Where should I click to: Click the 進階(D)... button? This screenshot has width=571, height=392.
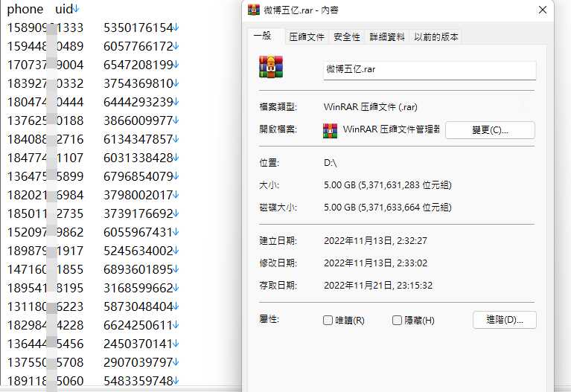pos(504,320)
